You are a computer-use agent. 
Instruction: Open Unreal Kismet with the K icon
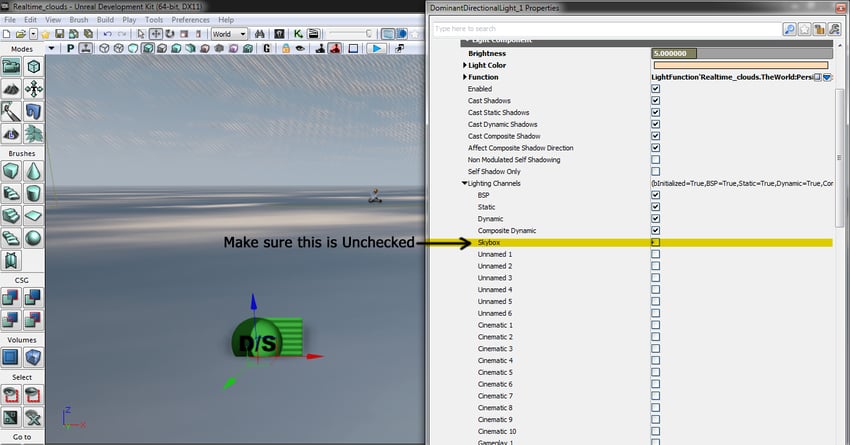298,34
